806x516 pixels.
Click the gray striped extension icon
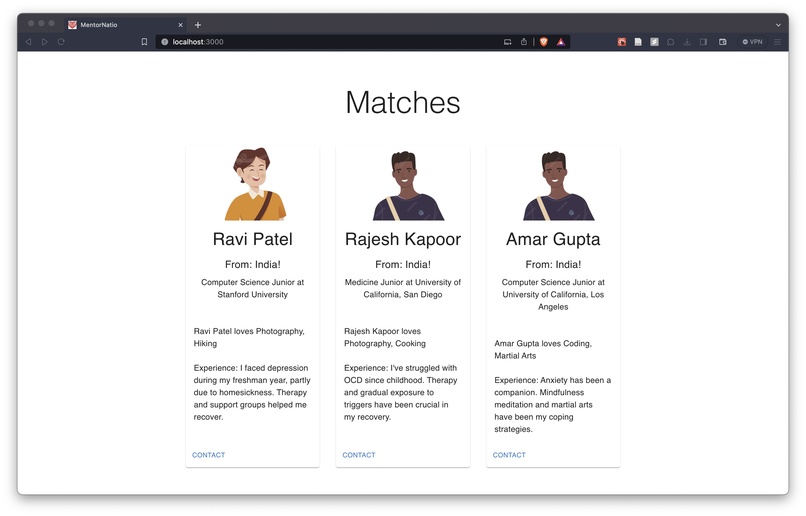(x=654, y=42)
